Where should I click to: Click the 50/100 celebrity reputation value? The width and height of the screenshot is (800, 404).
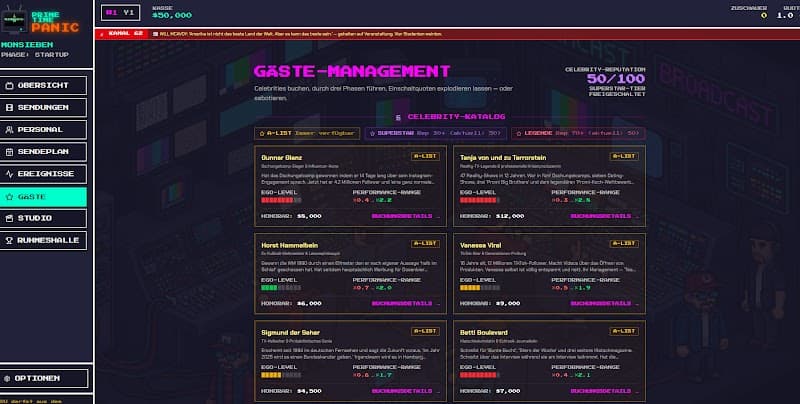tap(616, 79)
